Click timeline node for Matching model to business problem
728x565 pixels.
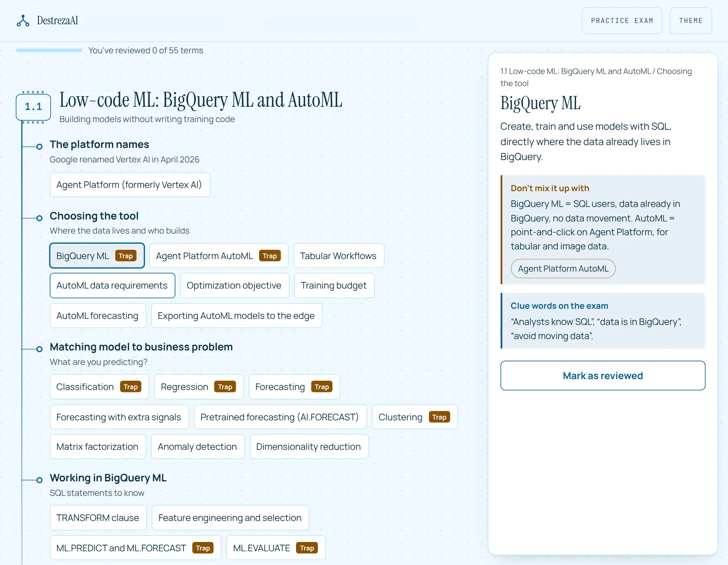point(39,349)
